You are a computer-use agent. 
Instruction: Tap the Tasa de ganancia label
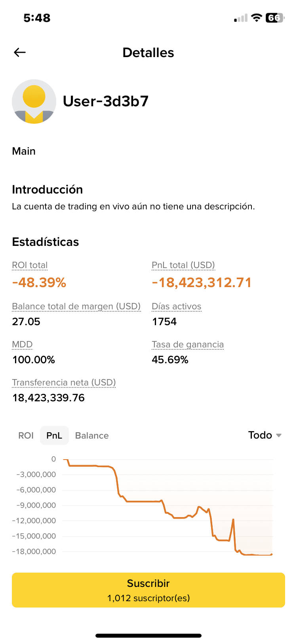(188, 344)
